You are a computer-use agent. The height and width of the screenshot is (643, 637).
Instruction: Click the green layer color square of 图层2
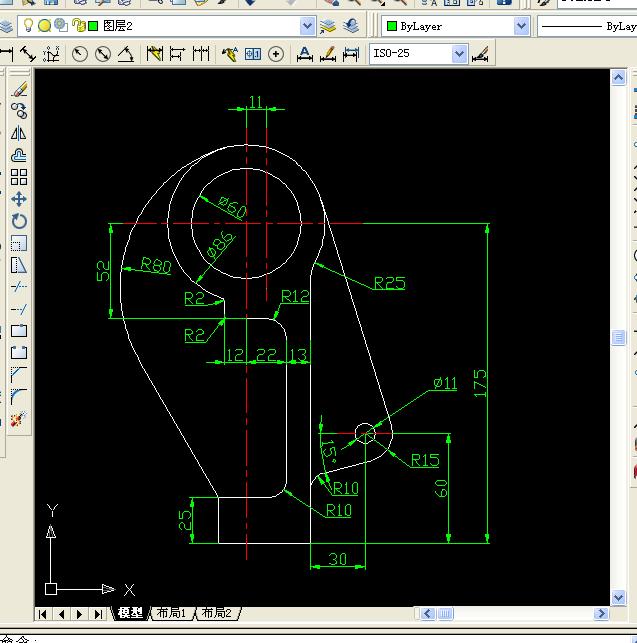93,26
